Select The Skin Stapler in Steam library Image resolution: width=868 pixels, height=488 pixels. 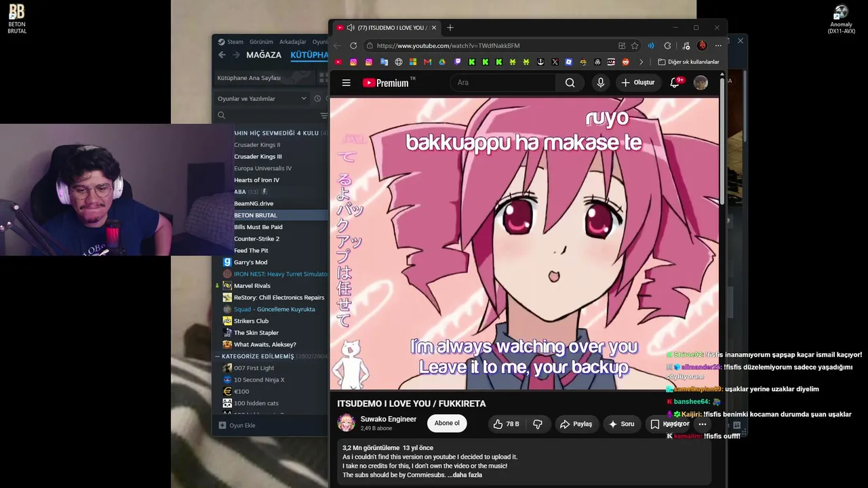click(256, 333)
